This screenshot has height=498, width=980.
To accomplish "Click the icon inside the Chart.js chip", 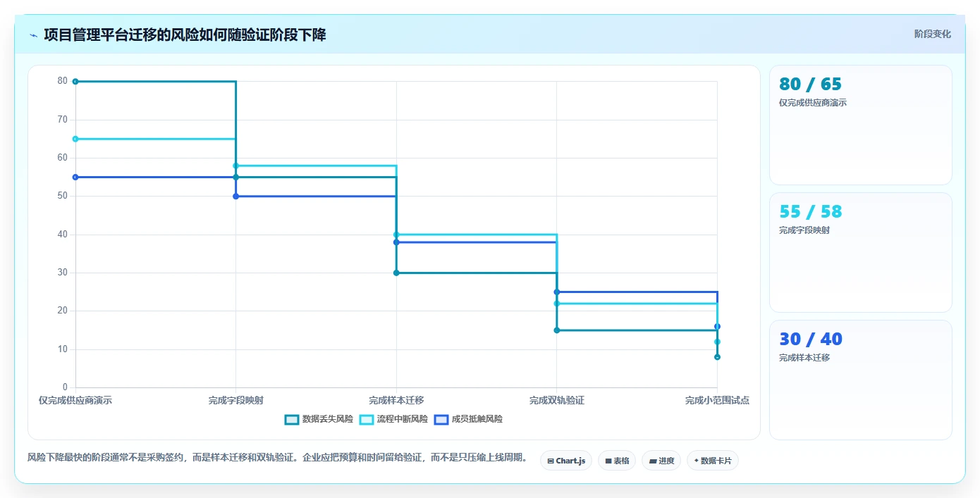I will click(551, 461).
